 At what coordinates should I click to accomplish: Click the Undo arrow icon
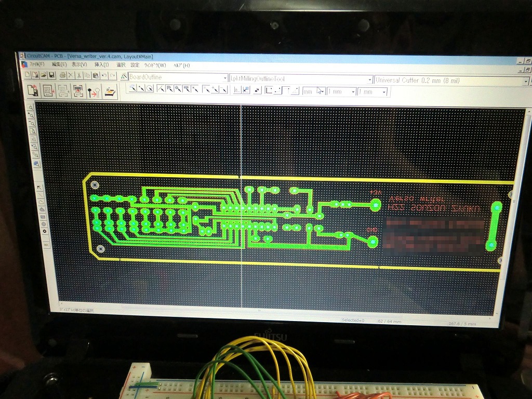104,76
